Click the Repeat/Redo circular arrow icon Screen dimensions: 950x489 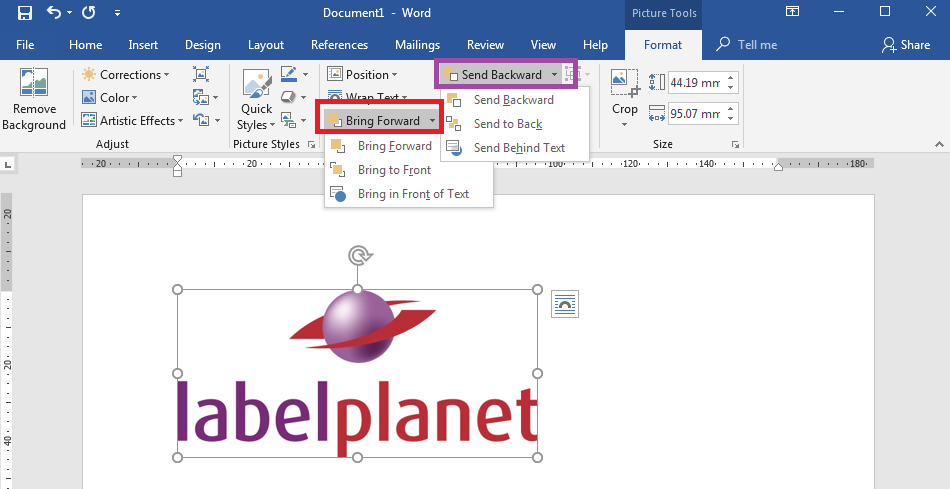(89, 12)
